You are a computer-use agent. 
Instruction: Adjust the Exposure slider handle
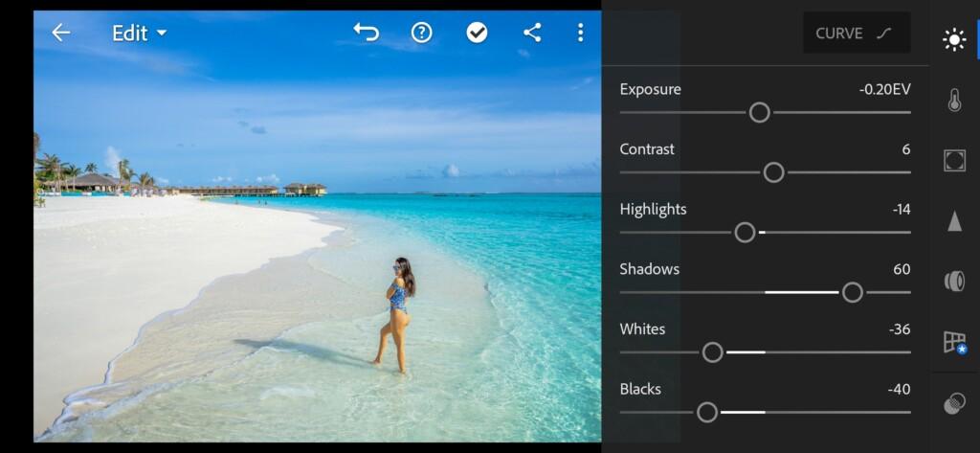click(x=759, y=113)
